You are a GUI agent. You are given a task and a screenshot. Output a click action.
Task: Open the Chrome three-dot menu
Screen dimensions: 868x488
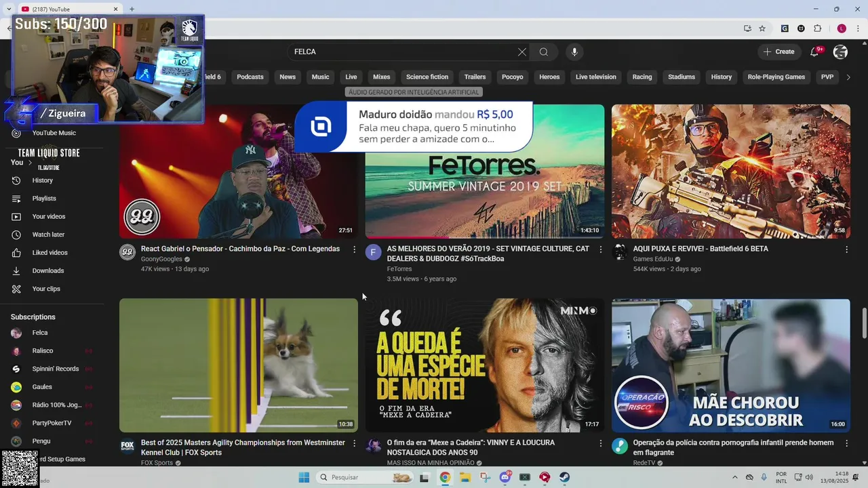[857, 28]
